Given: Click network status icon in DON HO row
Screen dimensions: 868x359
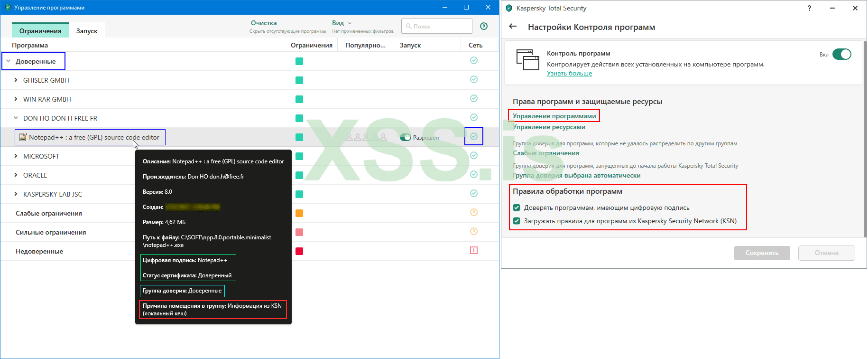Looking at the screenshot, I should [x=474, y=117].
